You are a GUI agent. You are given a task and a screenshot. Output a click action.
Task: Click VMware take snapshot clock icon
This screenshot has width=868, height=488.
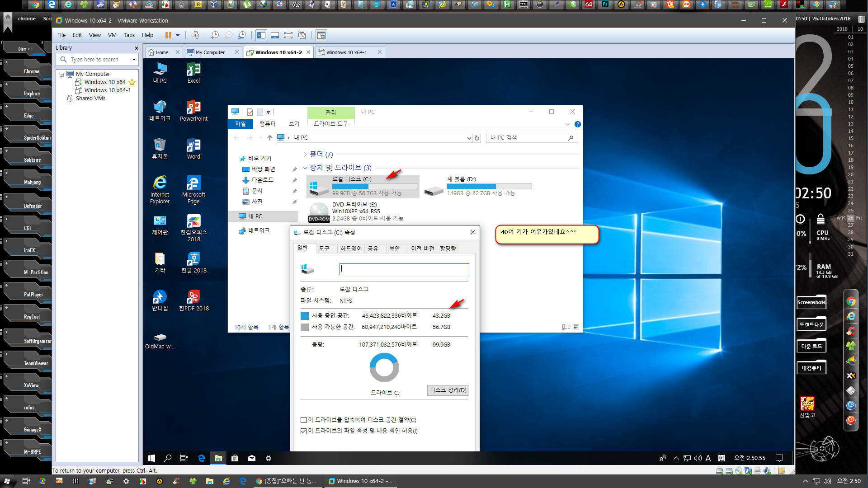tap(215, 35)
